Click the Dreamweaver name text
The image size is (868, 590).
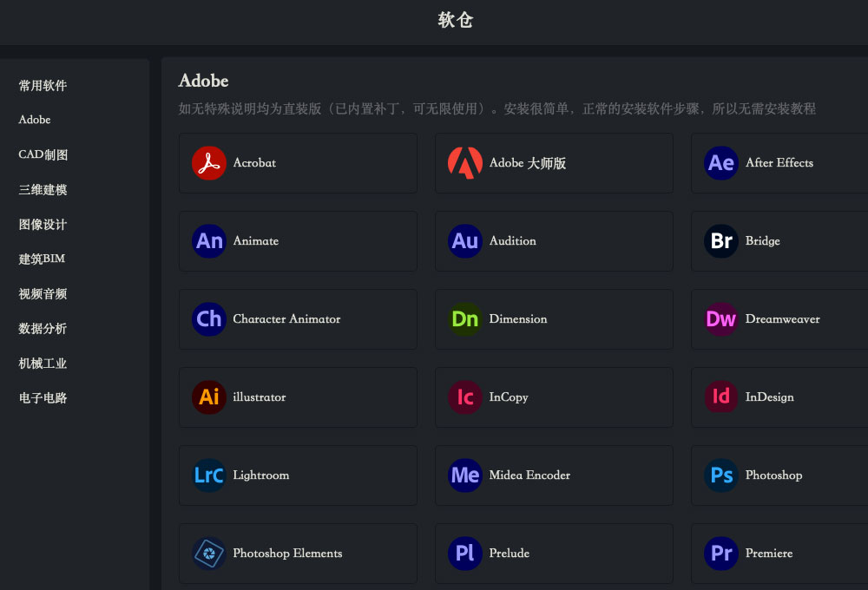point(783,318)
